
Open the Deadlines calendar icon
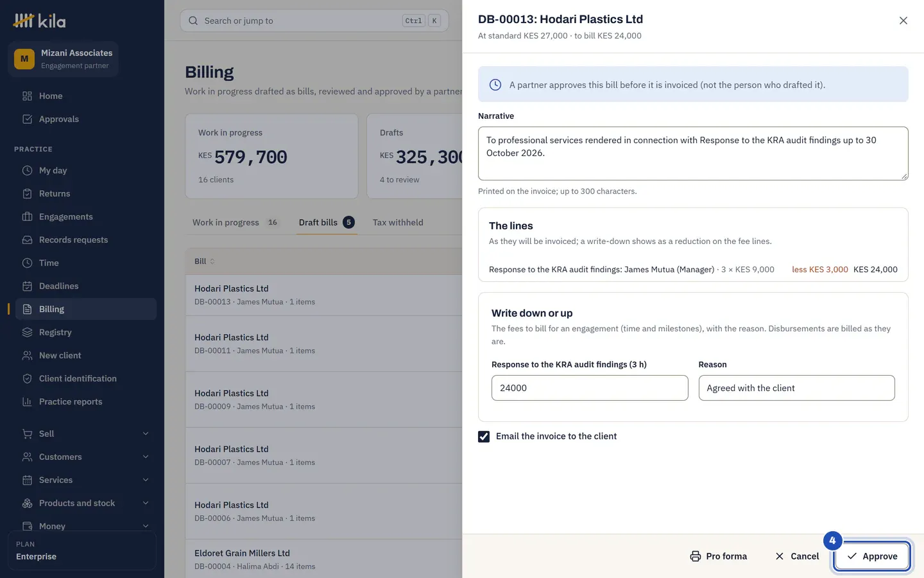(x=27, y=286)
